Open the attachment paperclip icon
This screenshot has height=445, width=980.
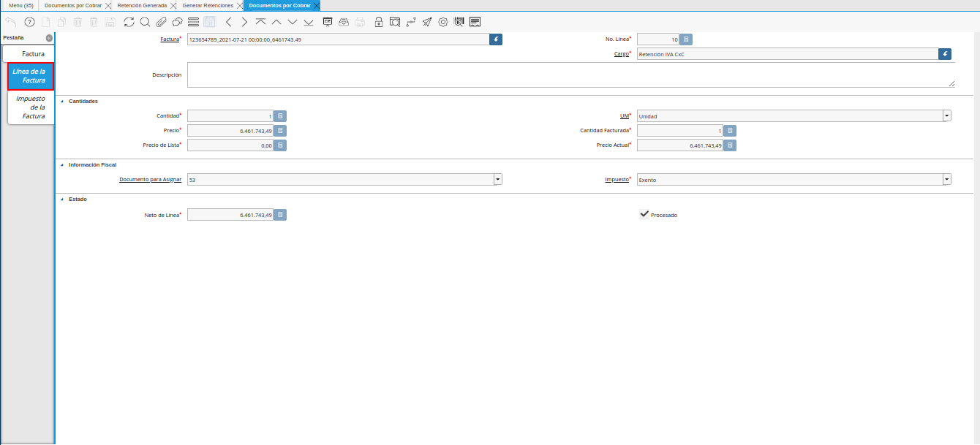tap(161, 22)
